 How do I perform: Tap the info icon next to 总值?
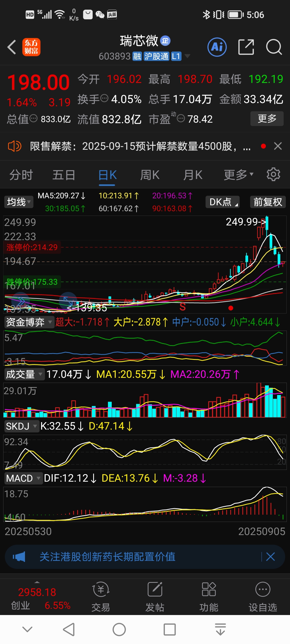tap(33, 118)
